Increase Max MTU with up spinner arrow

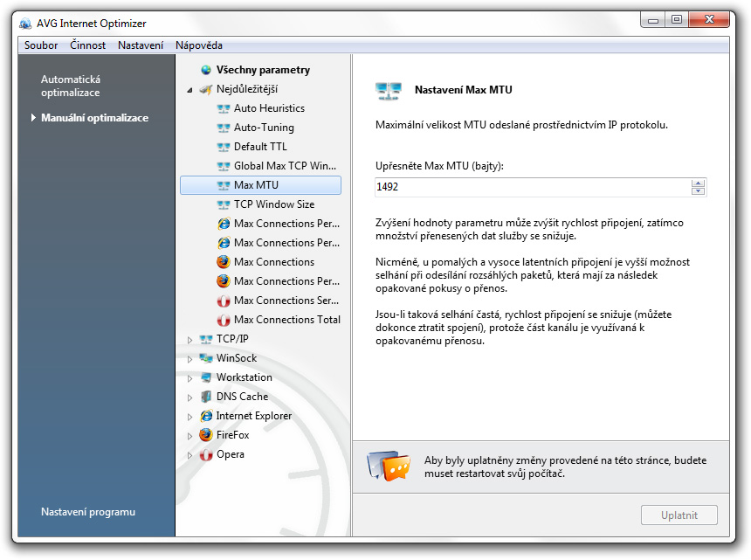click(x=699, y=183)
